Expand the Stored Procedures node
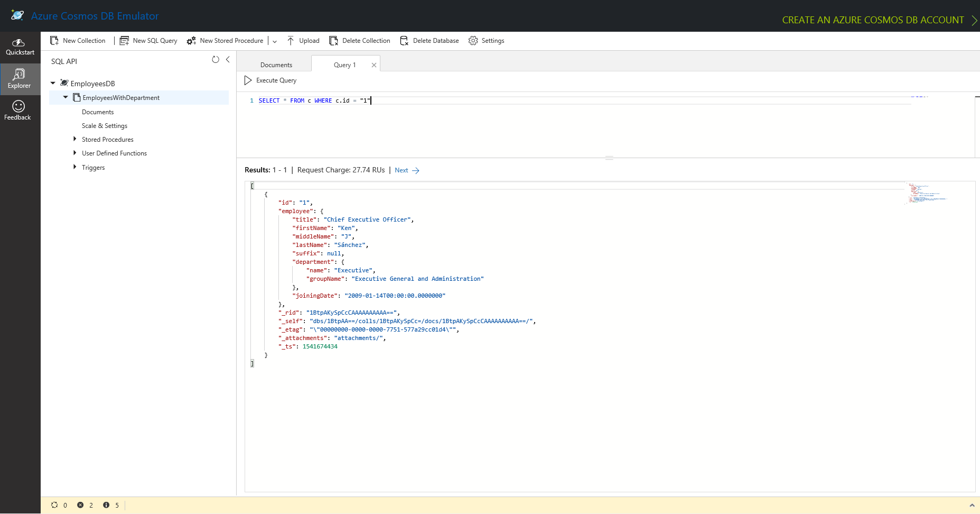 click(x=74, y=139)
